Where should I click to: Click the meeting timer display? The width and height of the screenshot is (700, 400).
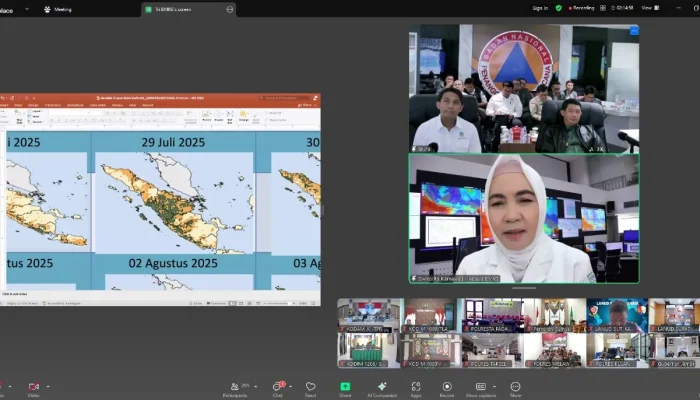(622, 8)
